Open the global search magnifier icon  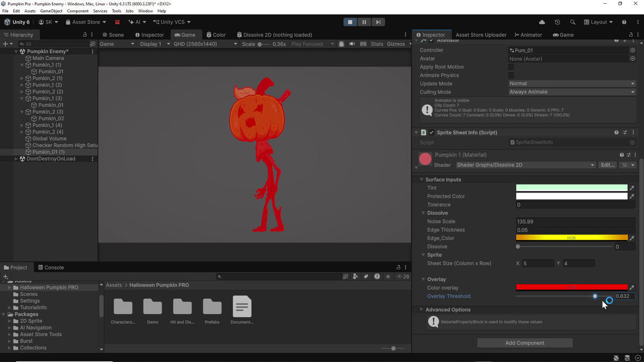(x=573, y=22)
